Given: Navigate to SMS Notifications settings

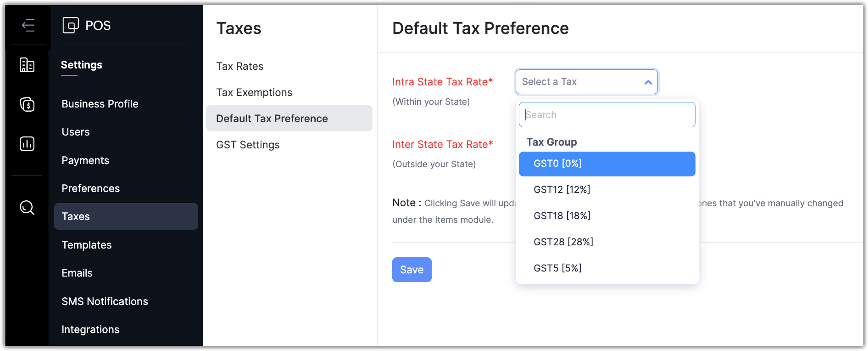Looking at the screenshot, I should [105, 301].
